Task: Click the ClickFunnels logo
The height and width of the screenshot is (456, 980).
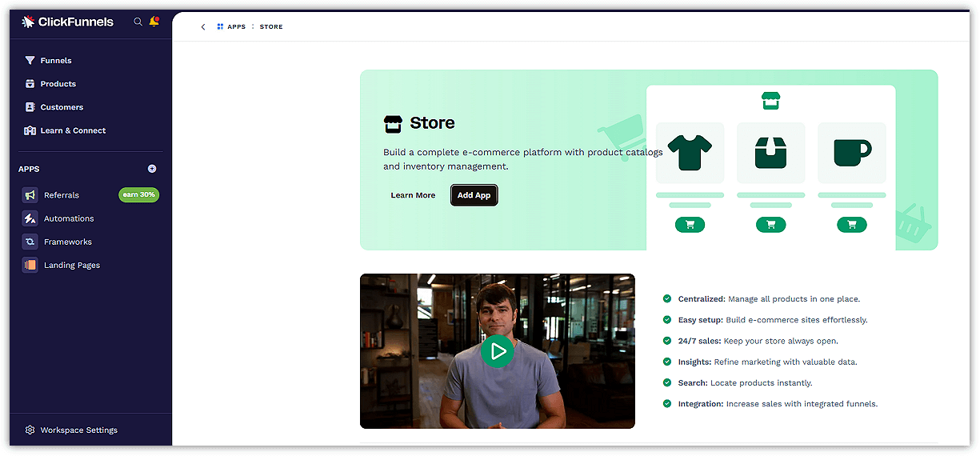Action: click(68, 22)
